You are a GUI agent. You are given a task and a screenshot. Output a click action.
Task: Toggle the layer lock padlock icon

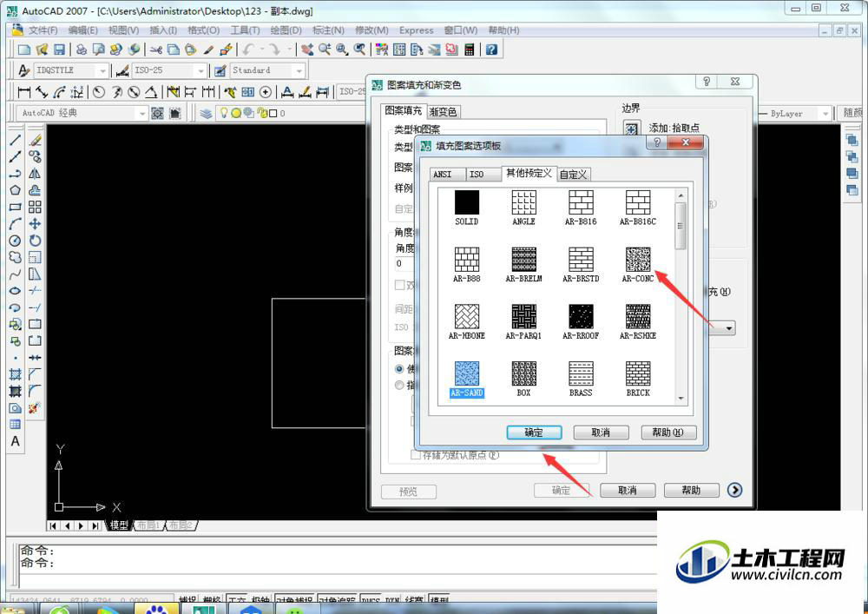pos(262,113)
